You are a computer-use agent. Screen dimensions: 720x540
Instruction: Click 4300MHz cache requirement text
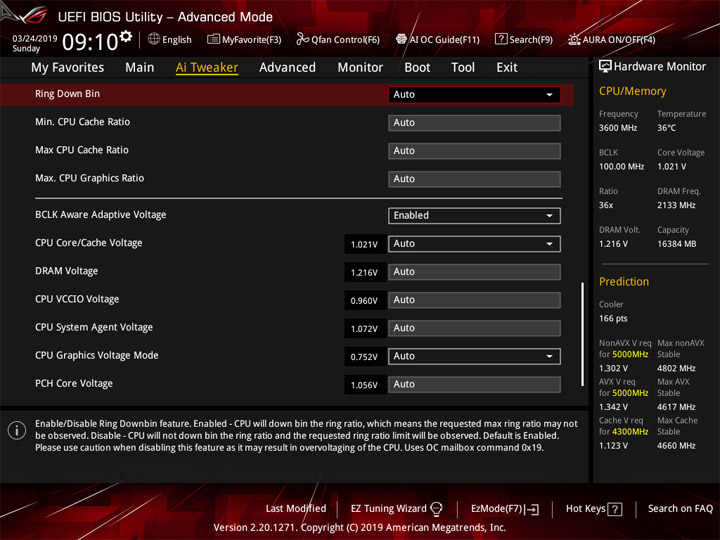click(630, 432)
